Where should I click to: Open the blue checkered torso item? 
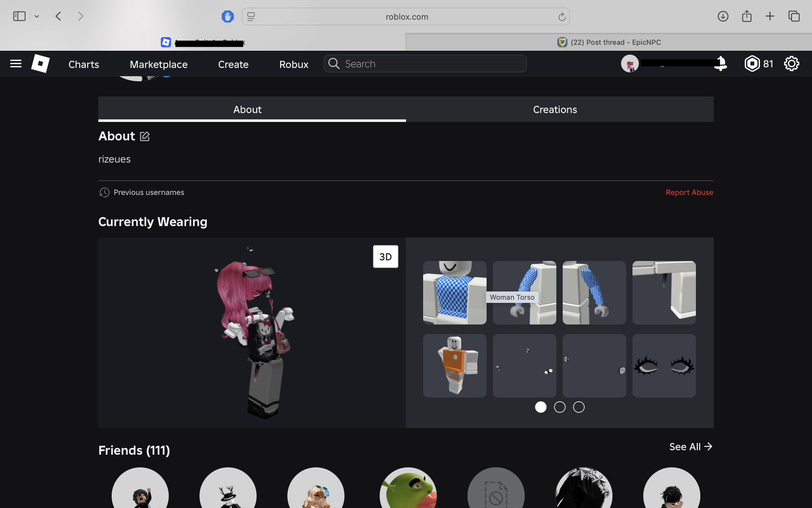coord(455,293)
